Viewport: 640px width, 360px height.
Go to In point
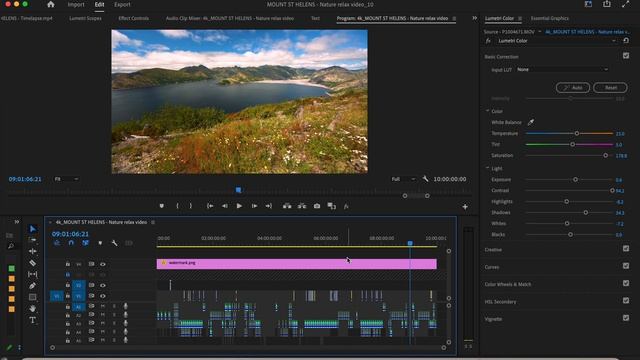click(210, 206)
